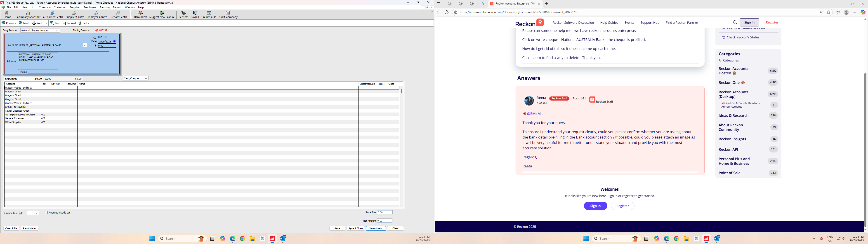Click the Clear Splits button
This screenshot has height=244, width=868.
coord(11,228)
